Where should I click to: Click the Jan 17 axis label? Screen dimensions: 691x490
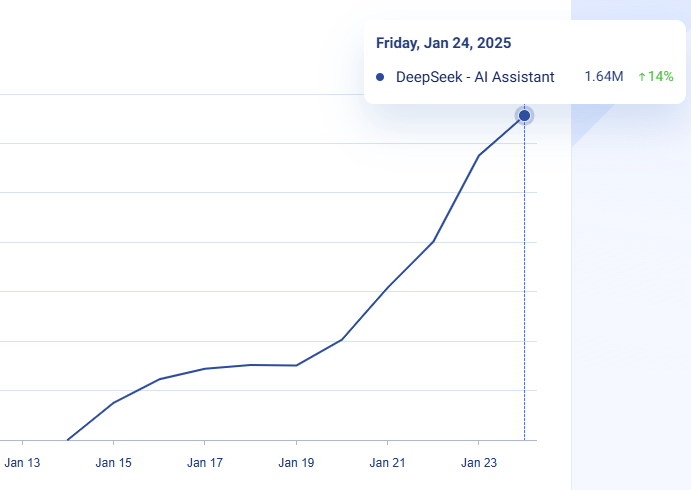click(x=204, y=463)
